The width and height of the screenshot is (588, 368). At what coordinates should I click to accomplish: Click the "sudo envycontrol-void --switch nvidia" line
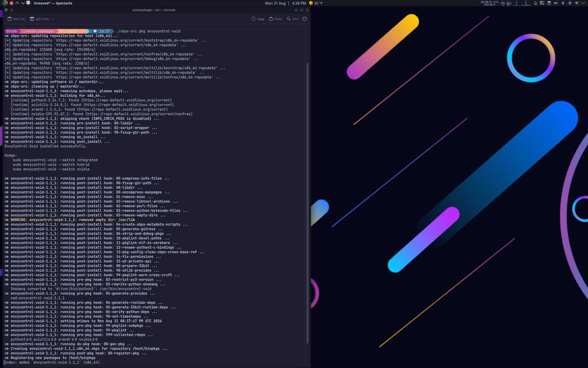click(51, 169)
